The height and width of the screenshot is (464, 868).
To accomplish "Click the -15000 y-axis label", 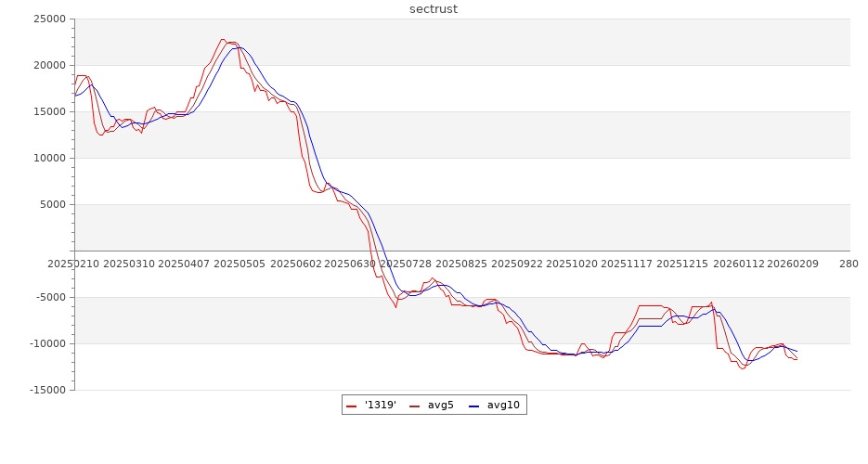I will [x=46, y=391].
